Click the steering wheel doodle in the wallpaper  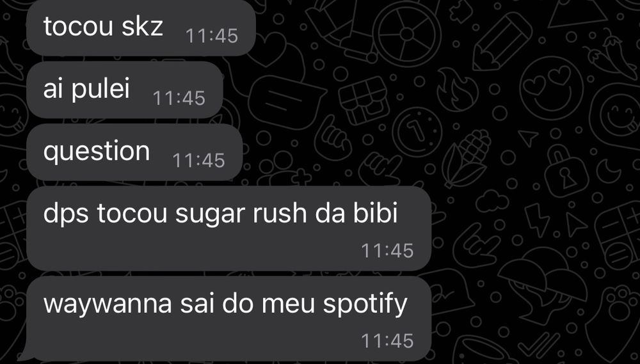click(406, 35)
